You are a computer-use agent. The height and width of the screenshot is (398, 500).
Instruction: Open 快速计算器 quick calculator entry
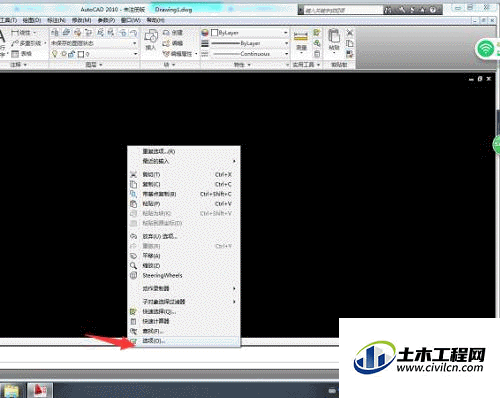tap(184, 321)
